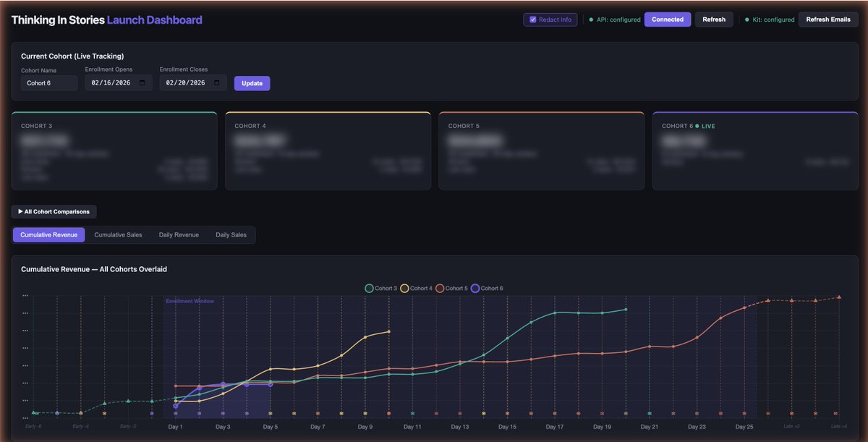Image resolution: width=868 pixels, height=442 pixels.
Task: Click the Connected button
Action: tap(668, 20)
